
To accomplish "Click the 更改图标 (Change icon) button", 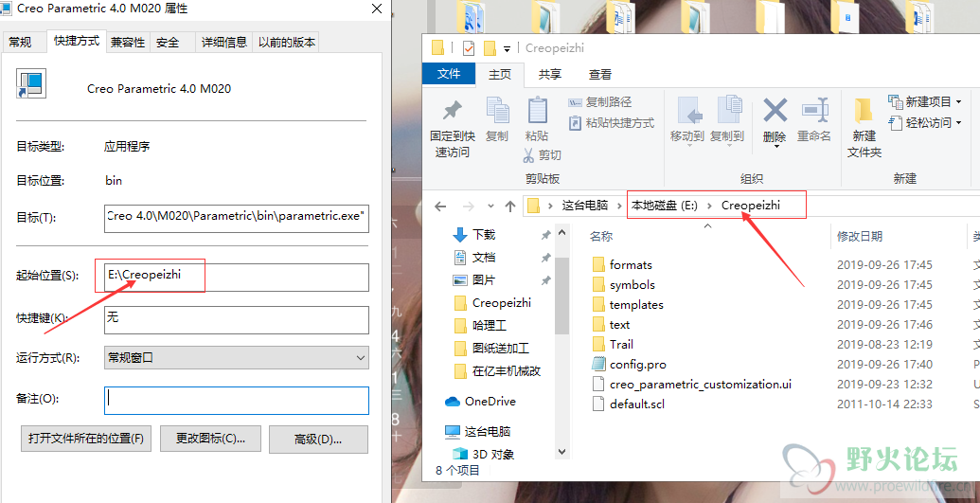I will 210,439.
